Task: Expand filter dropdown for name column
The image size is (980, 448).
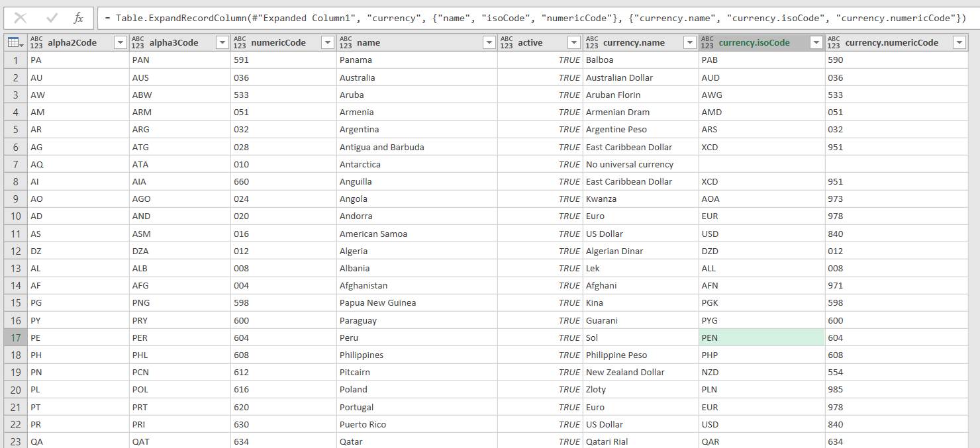Action: click(489, 42)
